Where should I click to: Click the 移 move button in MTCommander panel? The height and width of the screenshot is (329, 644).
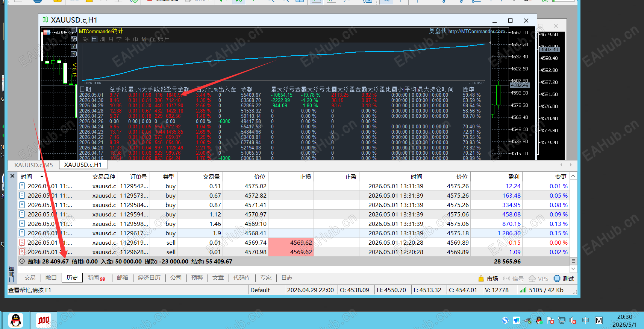[x=74, y=39]
